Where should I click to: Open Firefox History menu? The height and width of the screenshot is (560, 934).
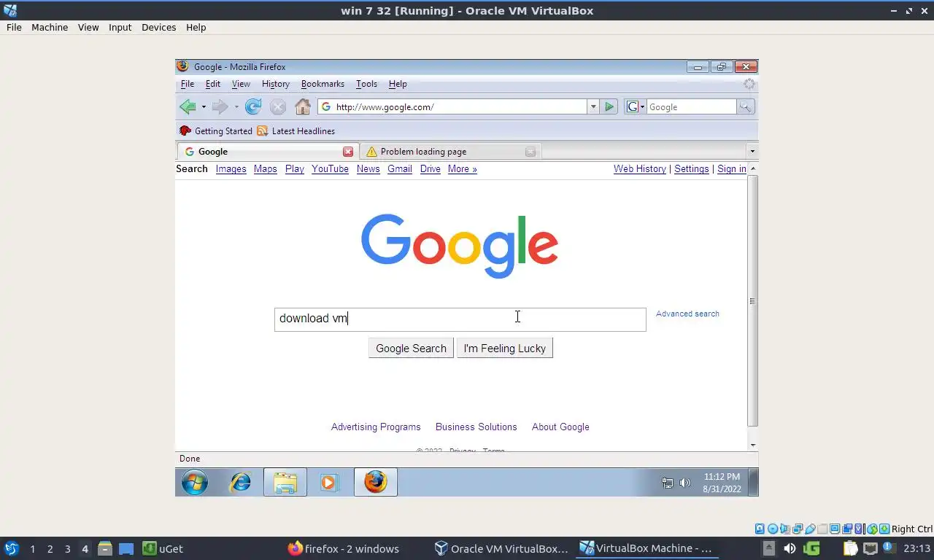[x=276, y=84]
